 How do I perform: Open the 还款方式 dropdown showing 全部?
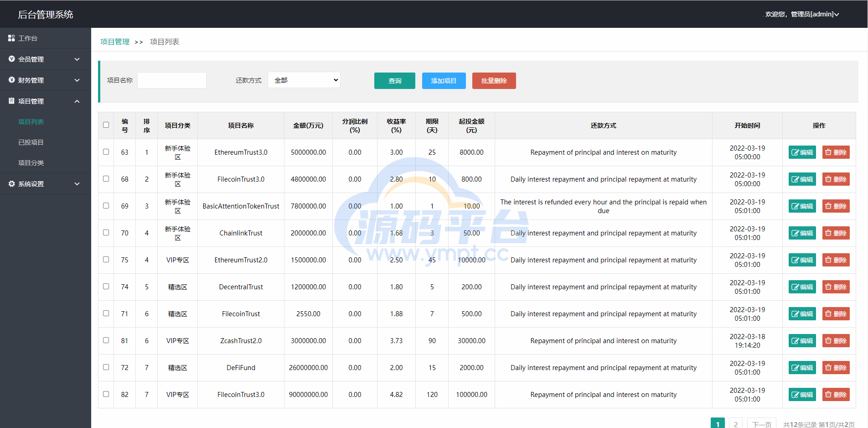coord(304,80)
